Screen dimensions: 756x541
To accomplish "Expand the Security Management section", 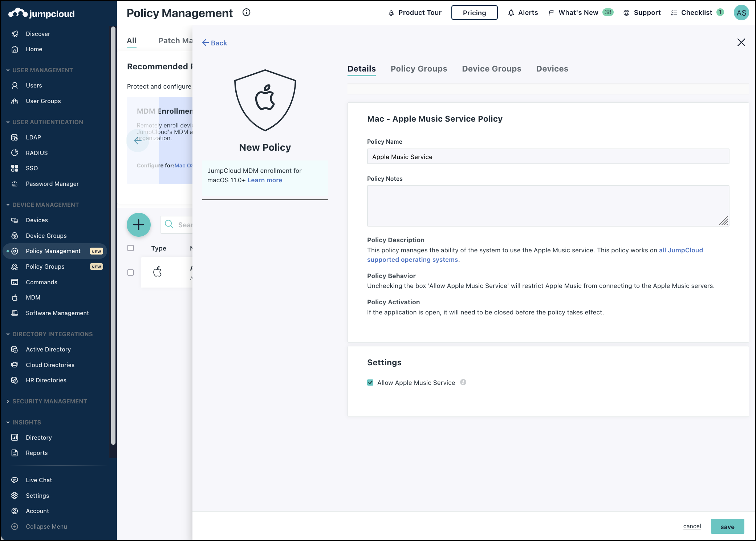I will tap(8, 401).
